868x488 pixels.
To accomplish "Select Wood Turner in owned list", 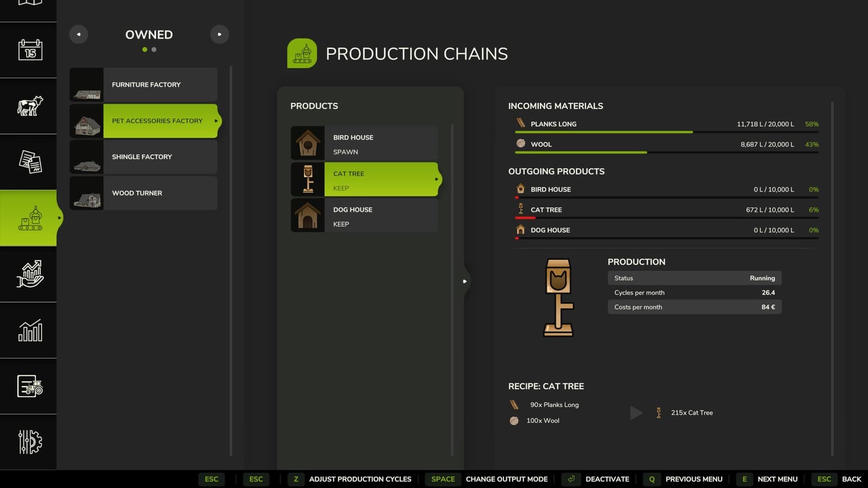I will [144, 193].
